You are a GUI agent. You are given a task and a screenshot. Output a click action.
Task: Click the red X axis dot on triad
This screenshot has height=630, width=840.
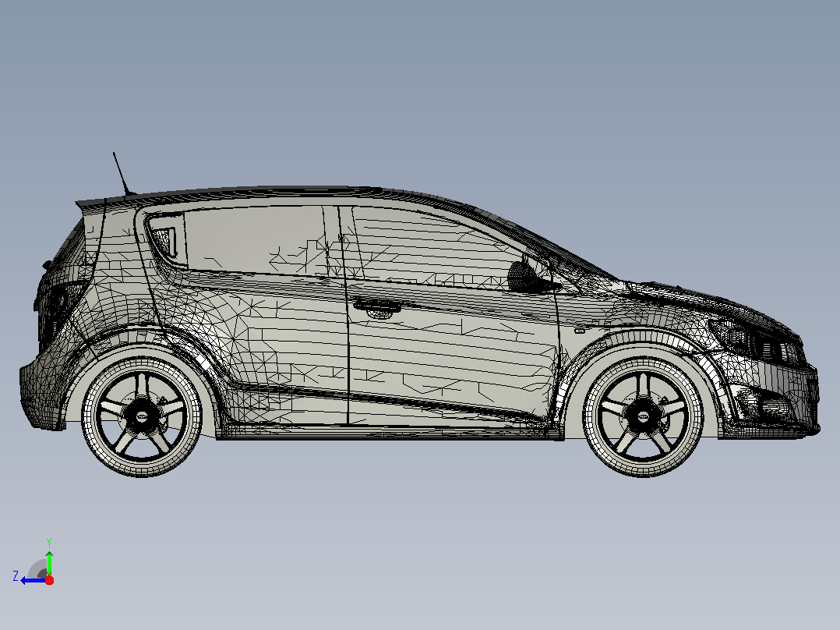click(49, 580)
